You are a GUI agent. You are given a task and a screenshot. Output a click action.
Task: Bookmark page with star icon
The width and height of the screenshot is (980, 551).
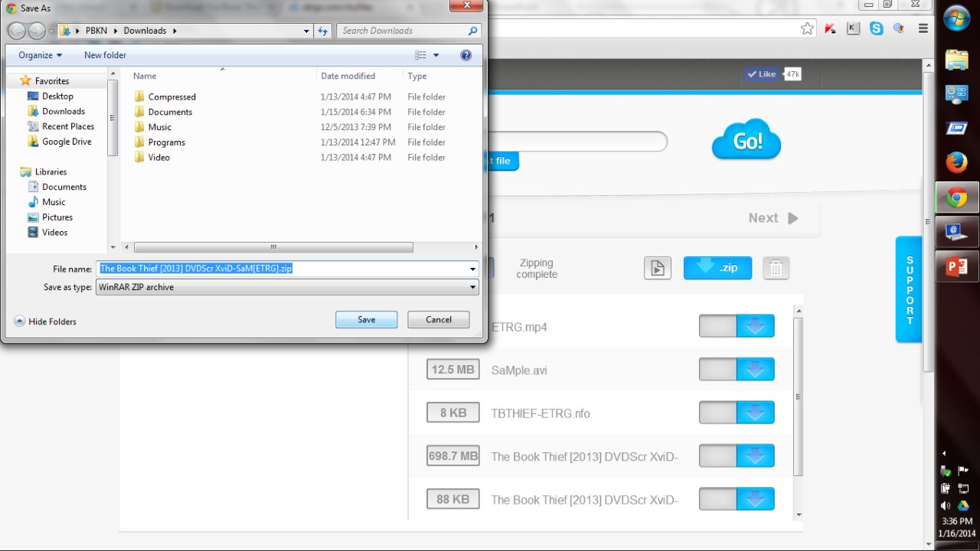tap(807, 28)
